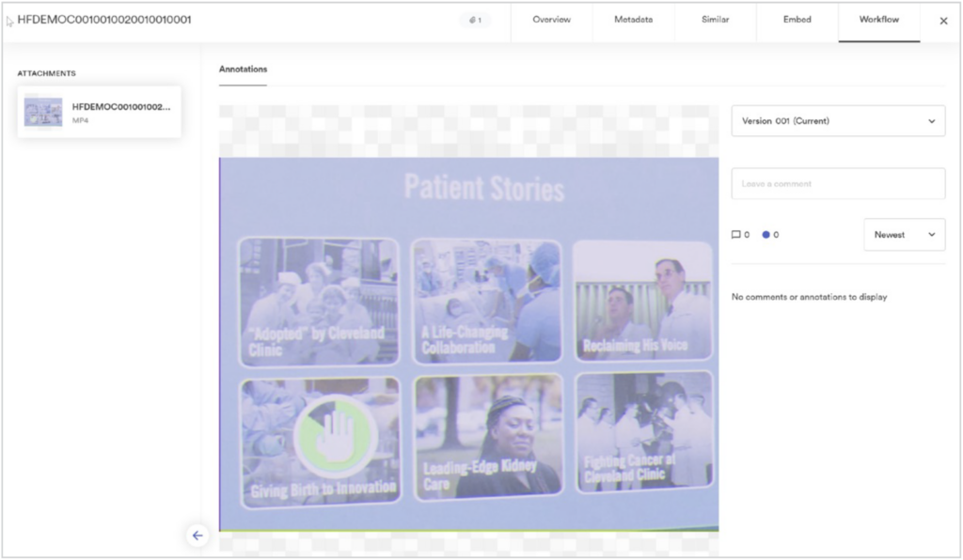Click the asset title HFDEMOC0010010020010010001
Screen dimensions: 963x560
coord(104,20)
